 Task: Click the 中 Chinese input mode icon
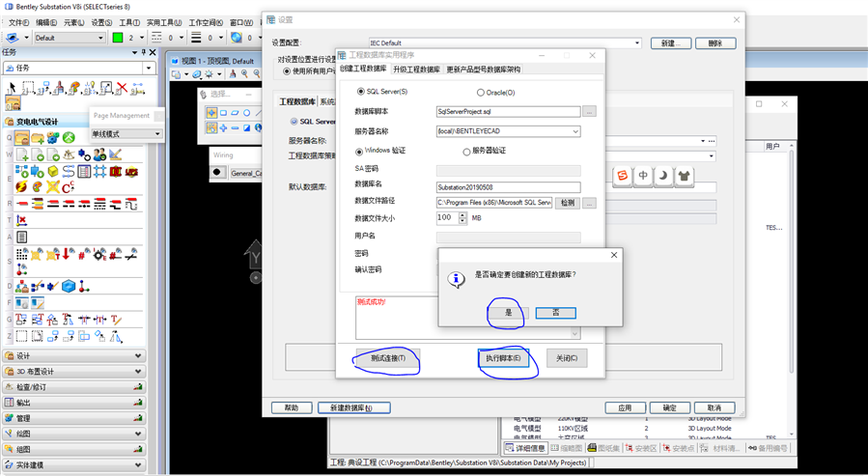click(643, 176)
